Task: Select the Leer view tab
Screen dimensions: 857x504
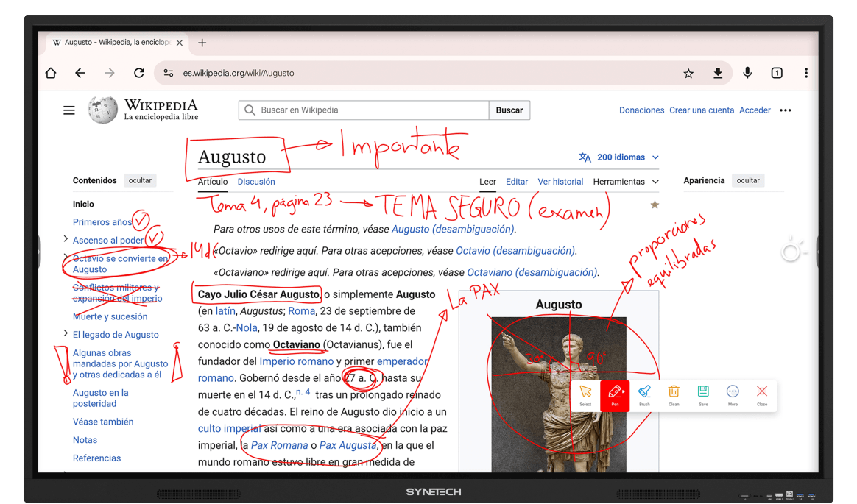Action: (487, 182)
